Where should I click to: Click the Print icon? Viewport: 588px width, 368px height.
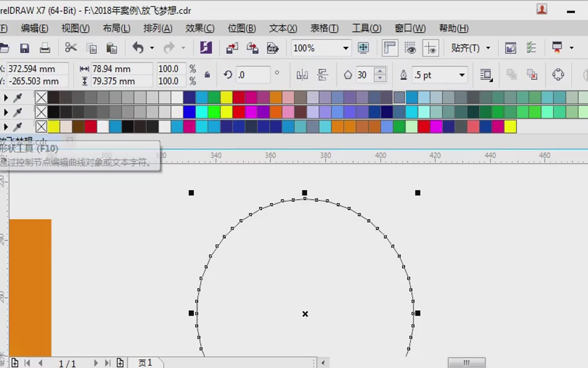(45, 48)
